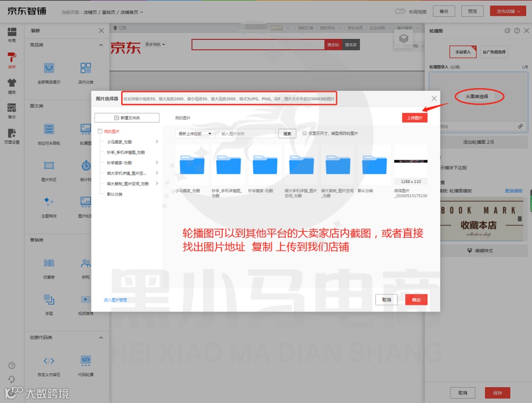Select the 浮层 floating layer icon
The width and height of the screenshot is (532, 403).
49,299
